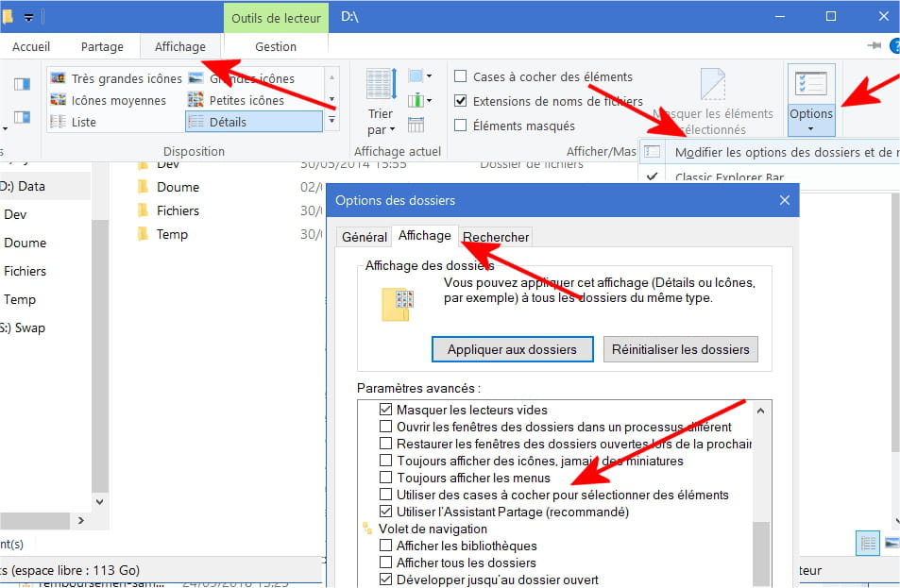Open the Options button dropdown arrow

pyautogui.click(x=810, y=128)
